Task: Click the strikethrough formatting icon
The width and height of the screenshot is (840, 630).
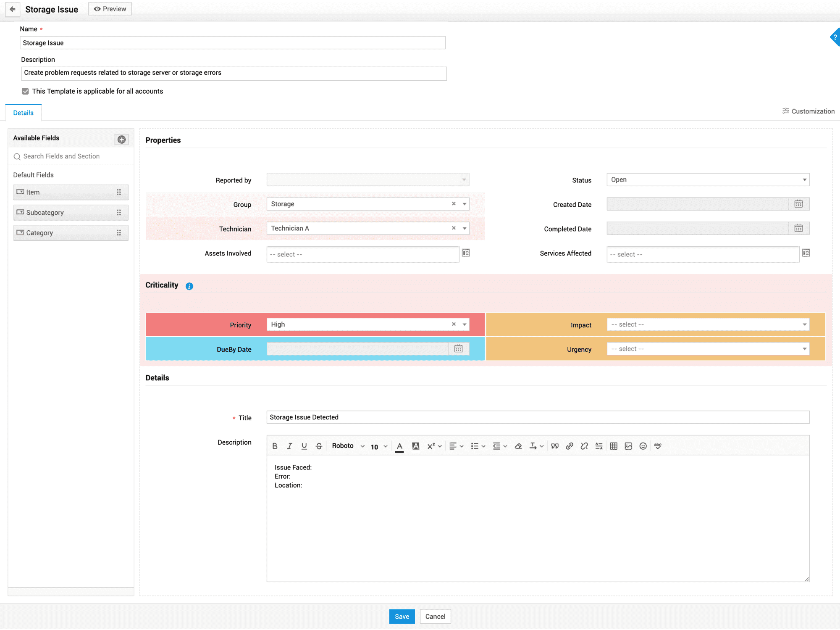Action: [x=319, y=446]
